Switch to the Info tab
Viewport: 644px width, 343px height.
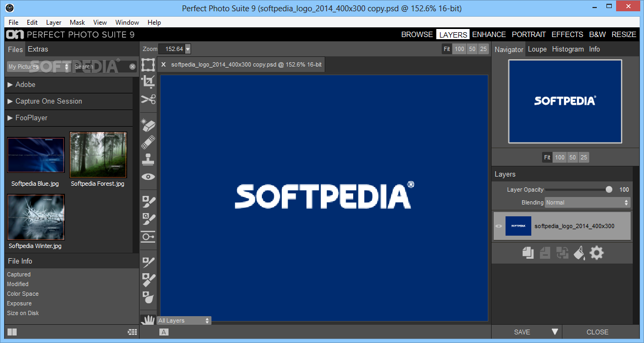595,49
